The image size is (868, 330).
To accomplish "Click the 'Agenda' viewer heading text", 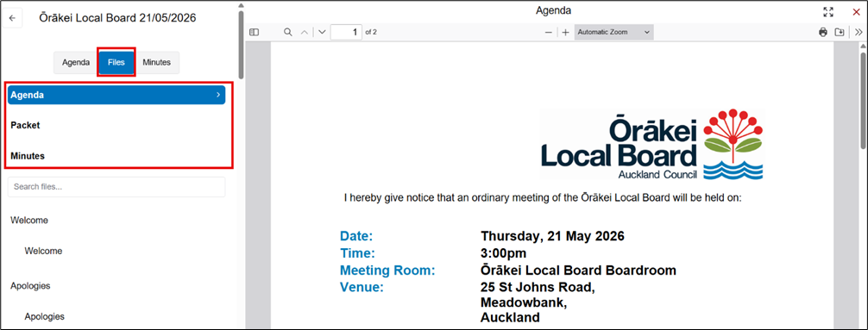I will 554,10.
